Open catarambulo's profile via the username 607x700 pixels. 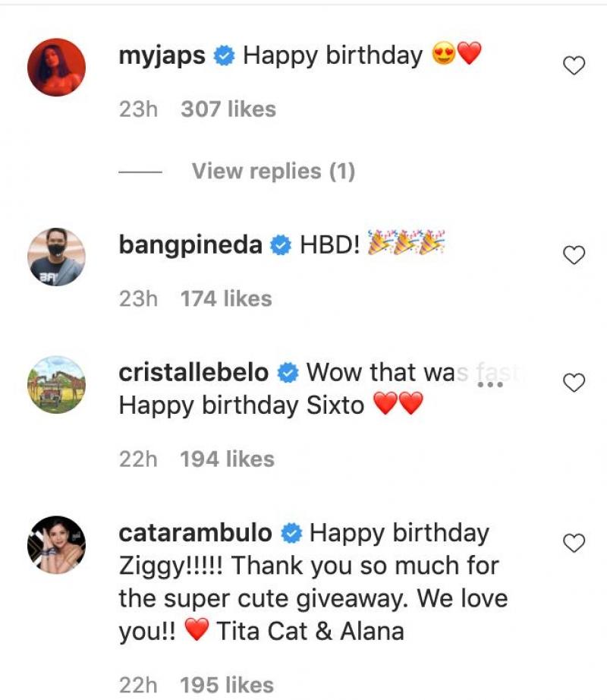click(x=196, y=532)
